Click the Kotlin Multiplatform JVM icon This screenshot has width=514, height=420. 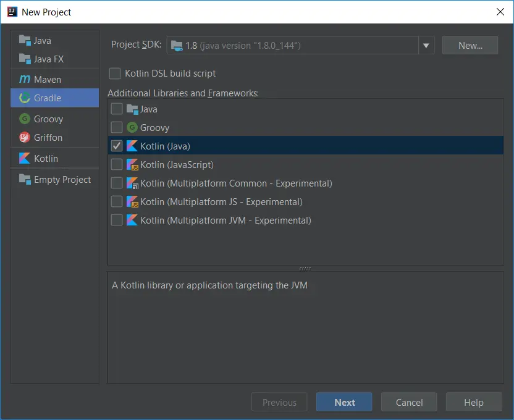tap(132, 220)
